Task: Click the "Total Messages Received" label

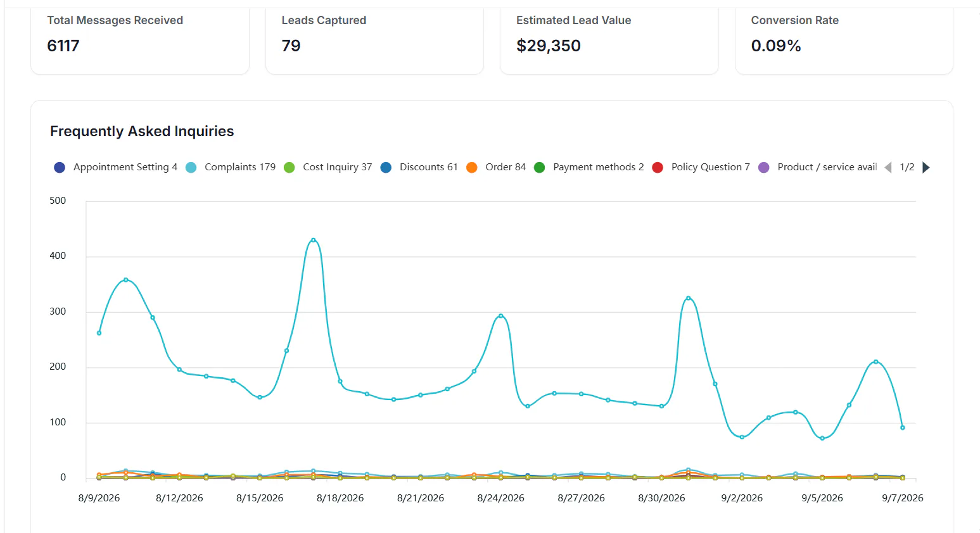Action: [115, 20]
